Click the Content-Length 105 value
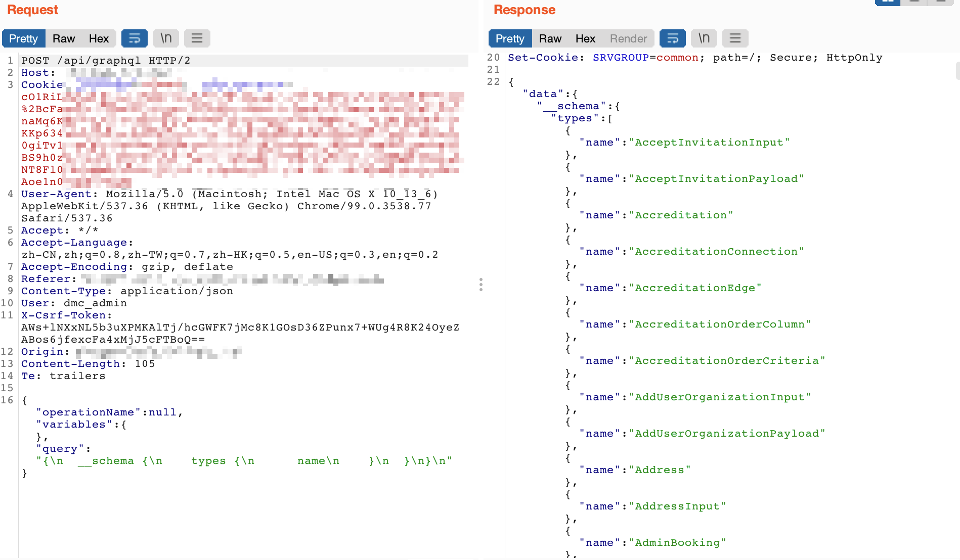 145,364
